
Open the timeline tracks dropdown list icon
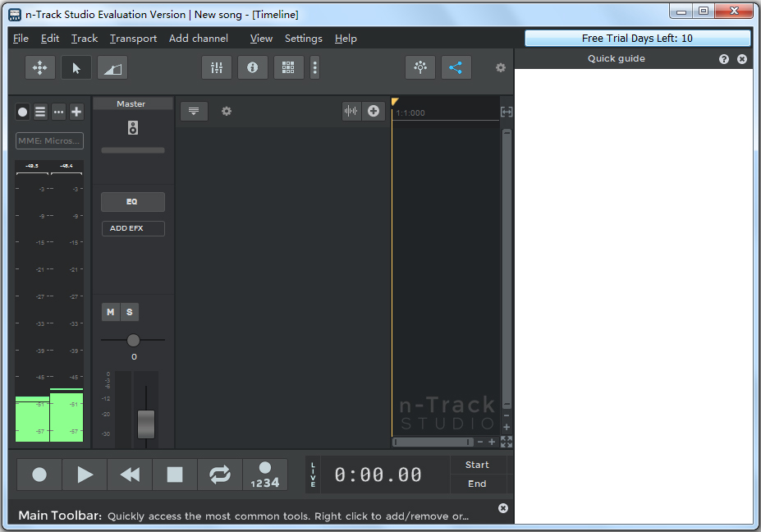point(194,111)
